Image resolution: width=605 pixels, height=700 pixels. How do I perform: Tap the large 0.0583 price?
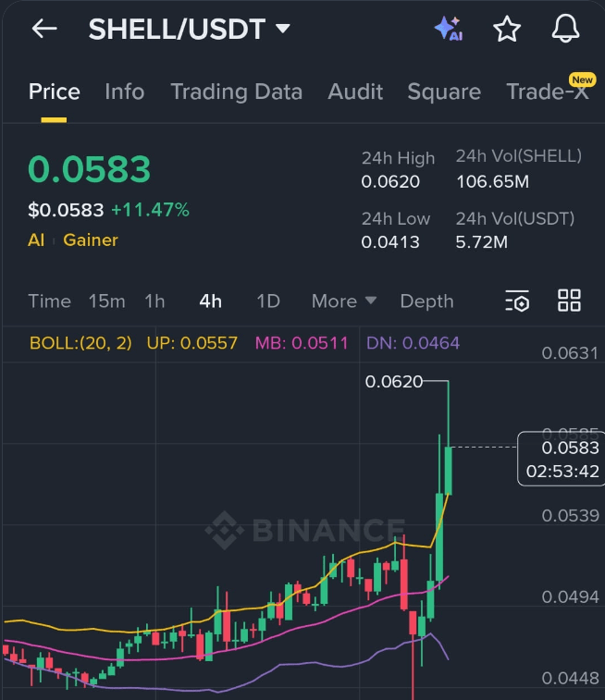click(90, 169)
